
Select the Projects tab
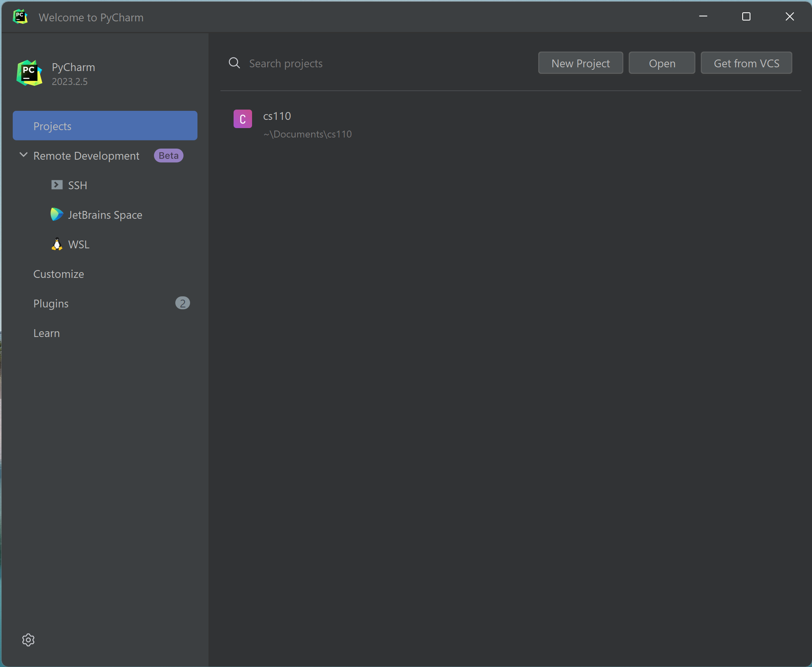tap(105, 126)
